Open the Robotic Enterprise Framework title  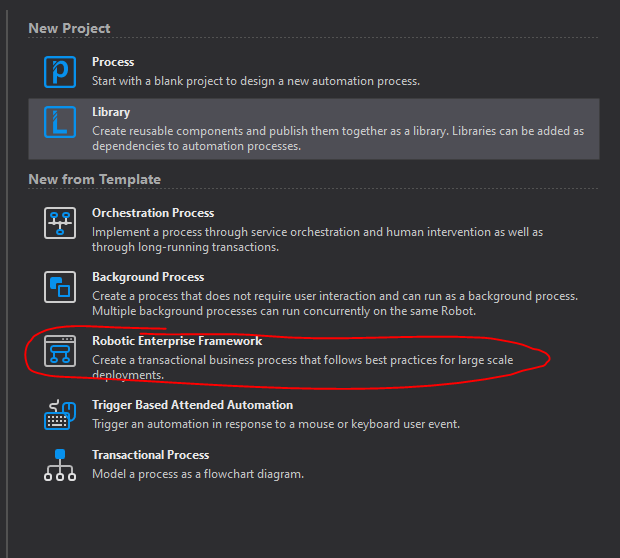pyautogui.click(x=177, y=341)
